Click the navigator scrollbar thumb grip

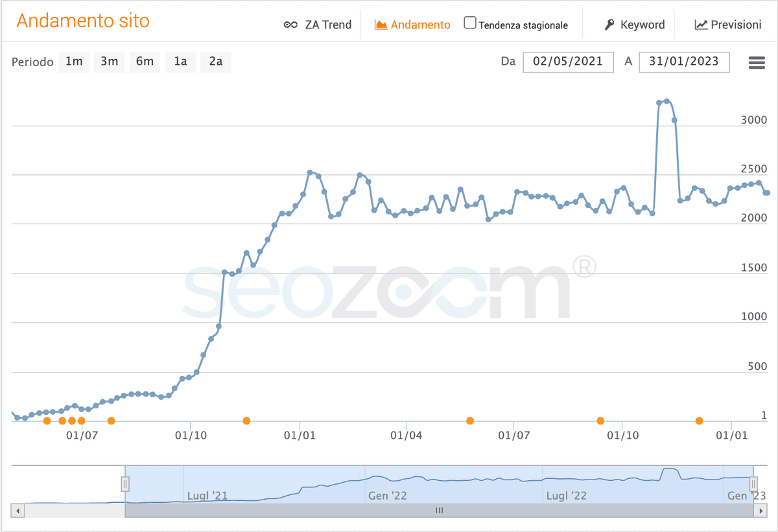tap(439, 511)
